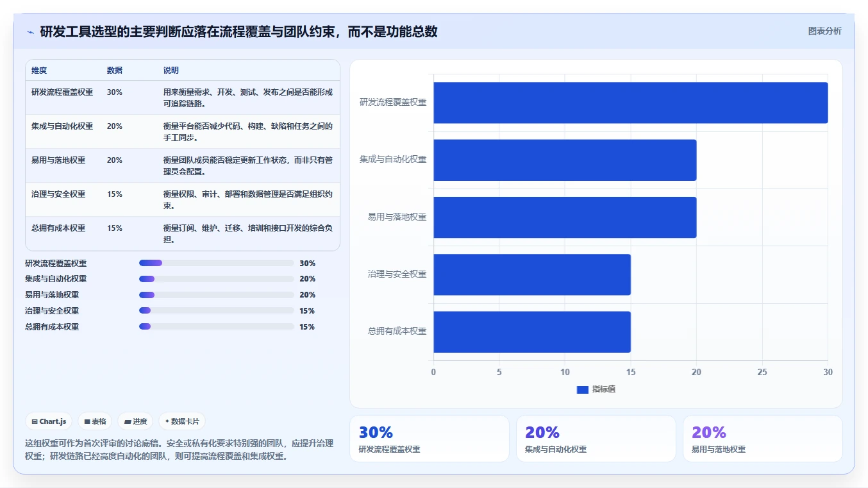Click the 图表分析 label in header
Viewport: 868px width, 488px height.
click(x=824, y=31)
